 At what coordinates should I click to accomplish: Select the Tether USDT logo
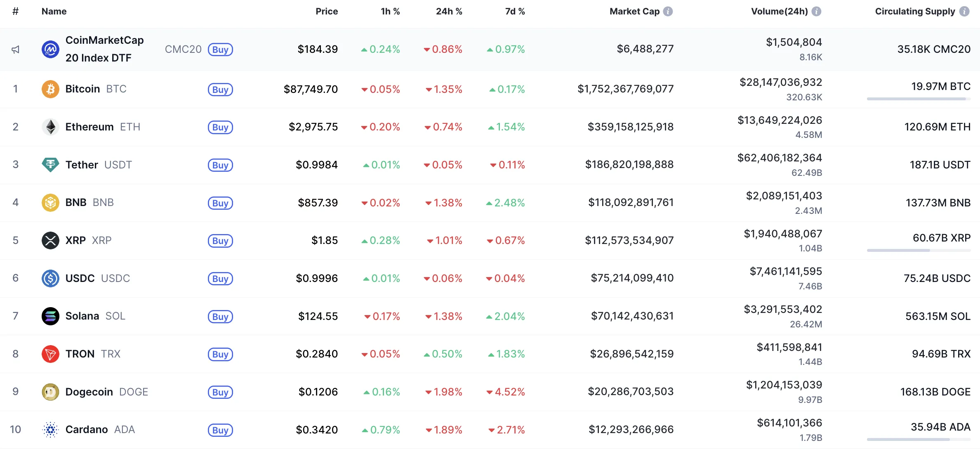point(50,165)
